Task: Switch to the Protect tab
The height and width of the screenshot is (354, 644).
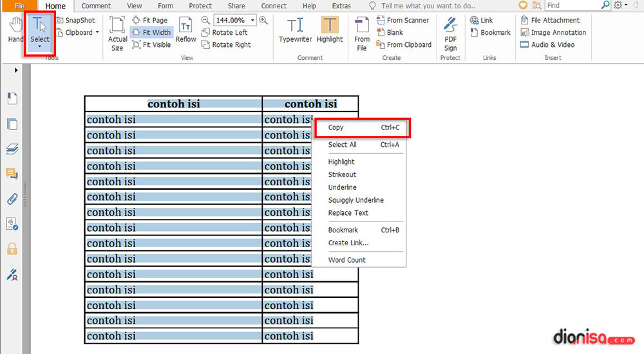Action: pyautogui.click(x=200, y=6)
